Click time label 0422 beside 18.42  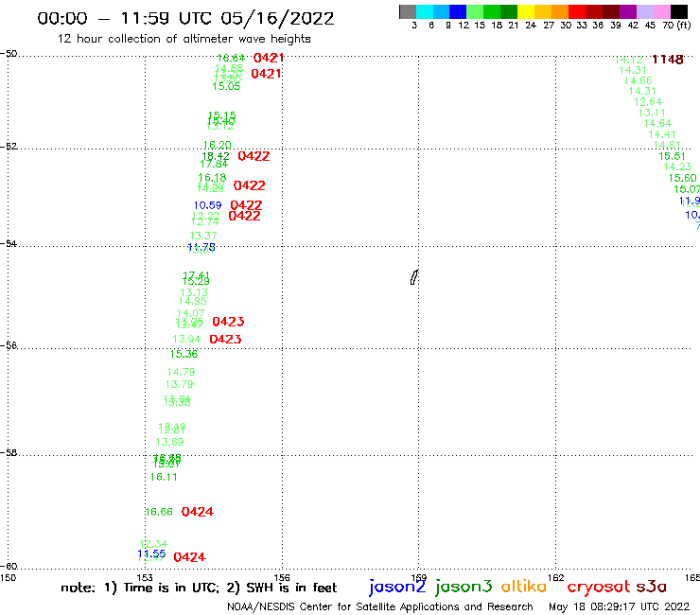point(254,156)
